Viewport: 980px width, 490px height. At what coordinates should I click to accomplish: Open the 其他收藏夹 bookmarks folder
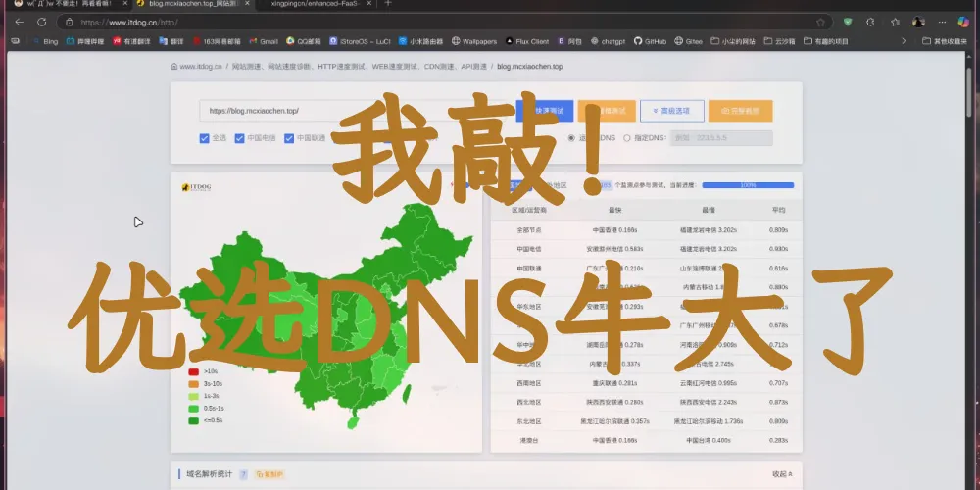945,42
